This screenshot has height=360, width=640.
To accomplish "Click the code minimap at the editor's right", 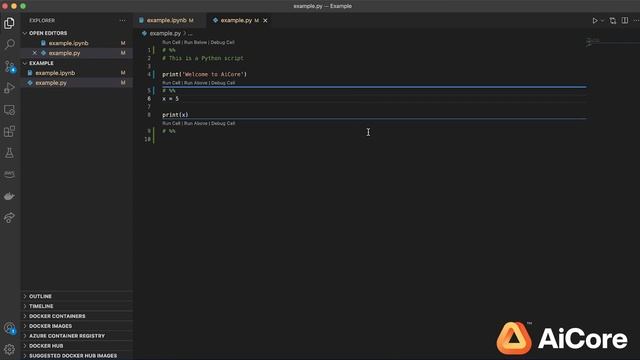I will click(x=593, y=42).
